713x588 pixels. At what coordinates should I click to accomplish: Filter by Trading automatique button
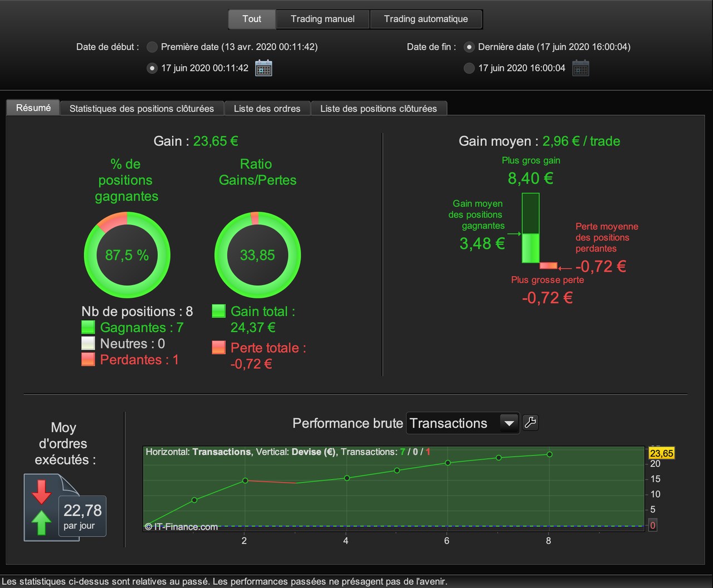(426, 19)
